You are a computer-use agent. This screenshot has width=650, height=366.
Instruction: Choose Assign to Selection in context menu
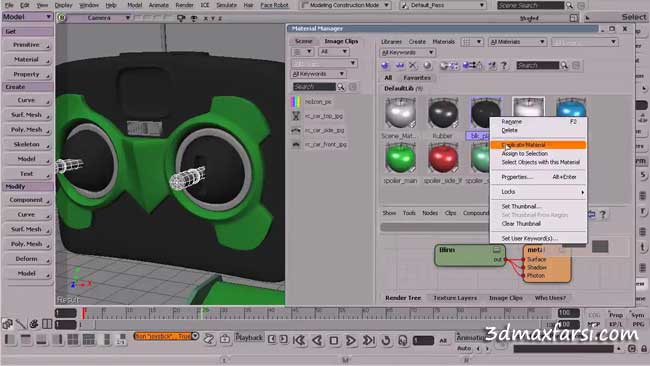coord(524,153)
